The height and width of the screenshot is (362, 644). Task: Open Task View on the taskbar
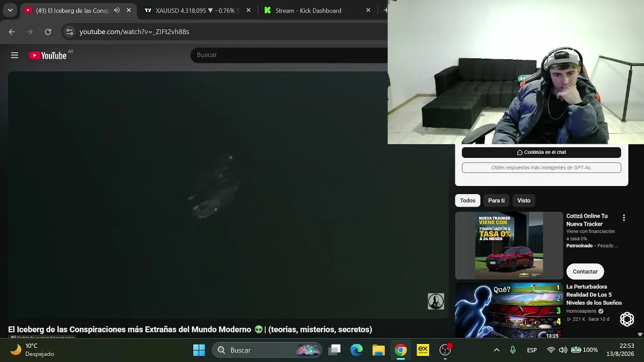[x=335, y=350]
